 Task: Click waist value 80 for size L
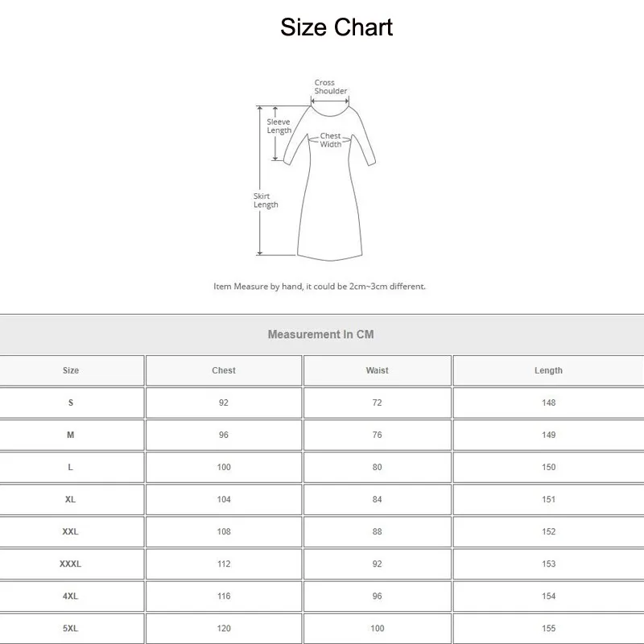[377, 467]
